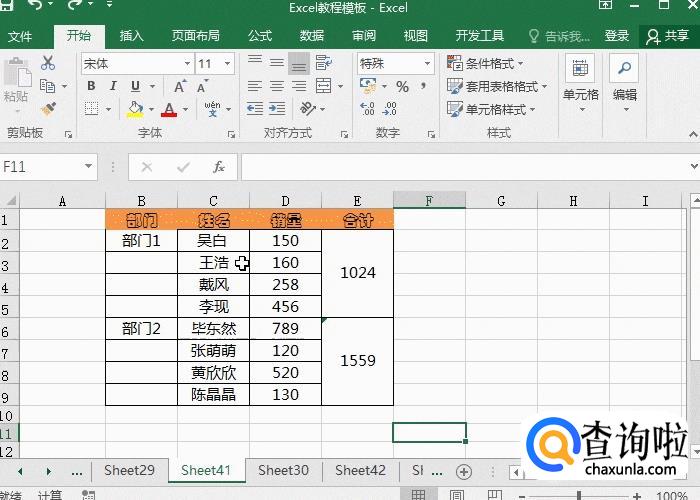
Task: Apply cell borders icon
Action: pos(92,108)
